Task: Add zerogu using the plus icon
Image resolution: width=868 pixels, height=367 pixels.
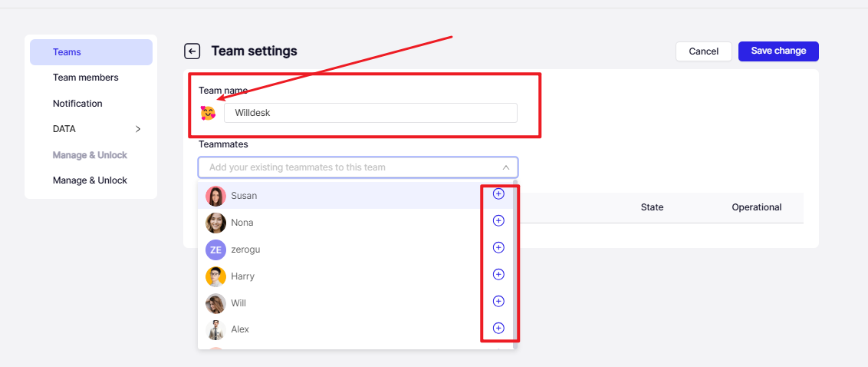Action: point(498,247)
